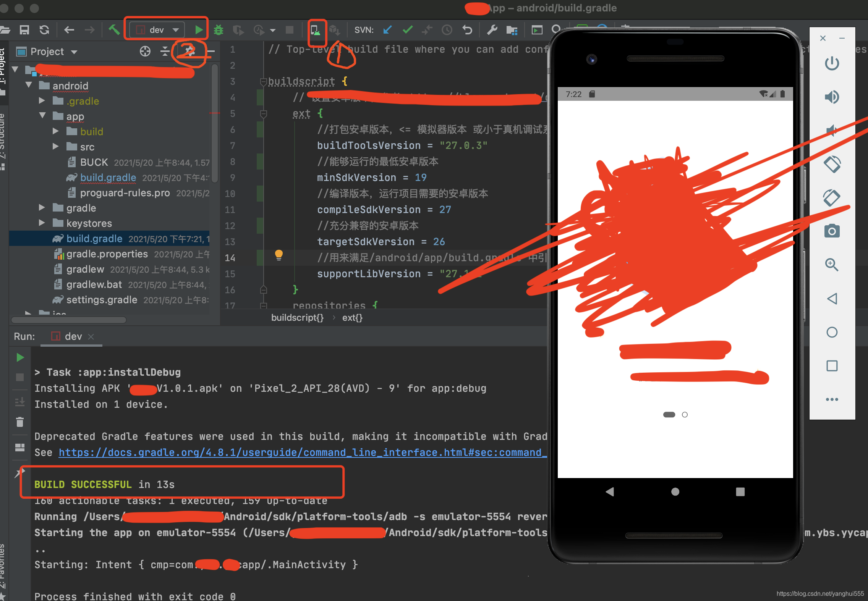The width and height of the screenshot is (868, 601).
Task: Take an emulator screenshot with camera icon
Action: [x=832, y=231]
